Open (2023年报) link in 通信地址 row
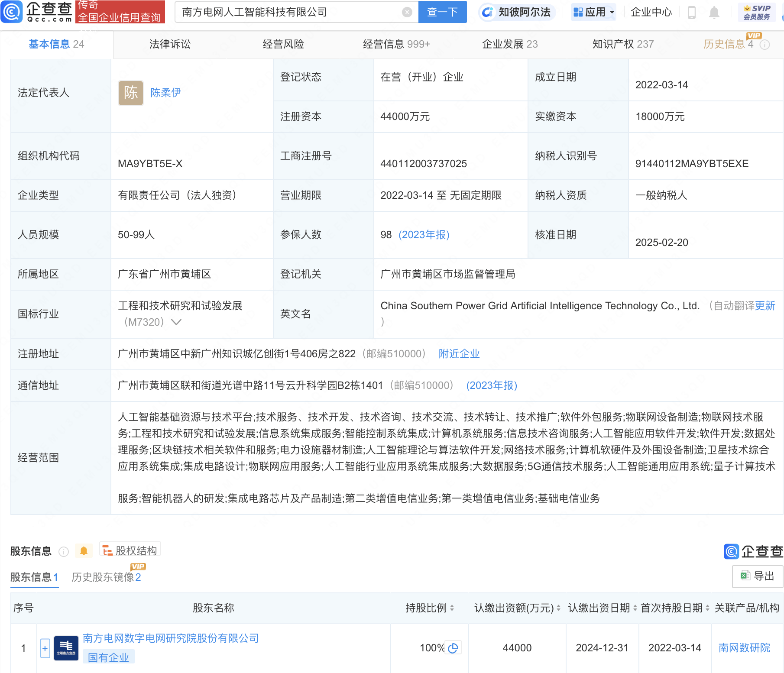Screen dimensions: 784x673 (491, 385)
